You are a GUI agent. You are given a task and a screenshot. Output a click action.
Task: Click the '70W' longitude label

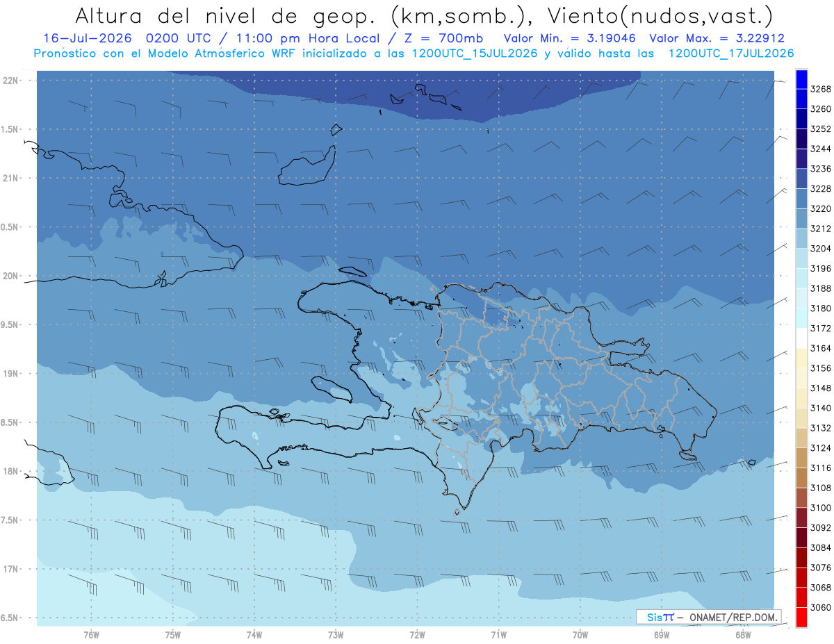580,634
